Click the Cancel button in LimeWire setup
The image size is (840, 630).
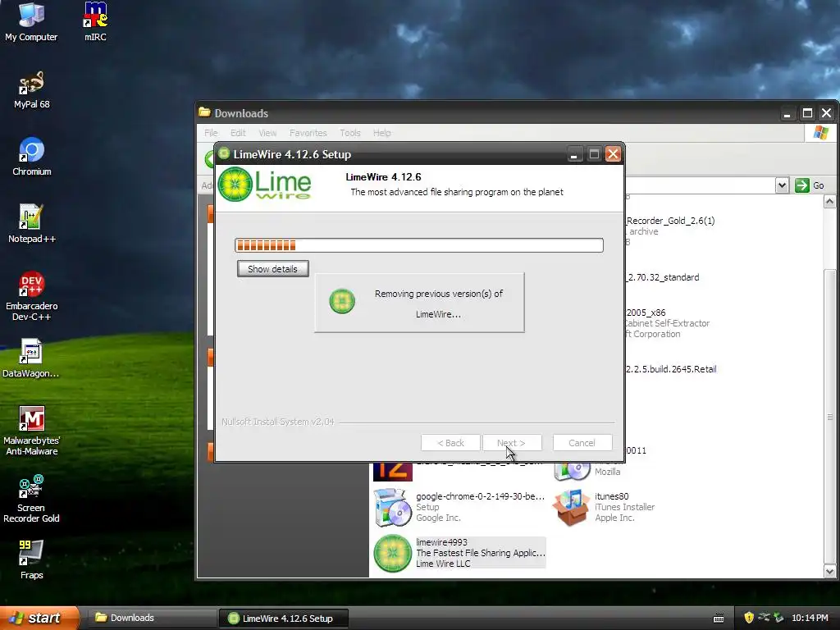tap(582, 443)
